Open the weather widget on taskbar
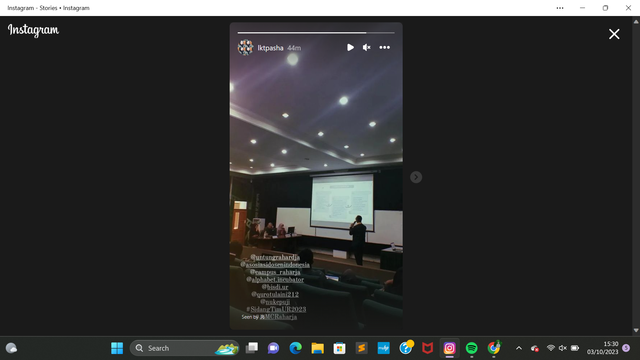Screen dimensions: 640x360 [x=11, y=348]
